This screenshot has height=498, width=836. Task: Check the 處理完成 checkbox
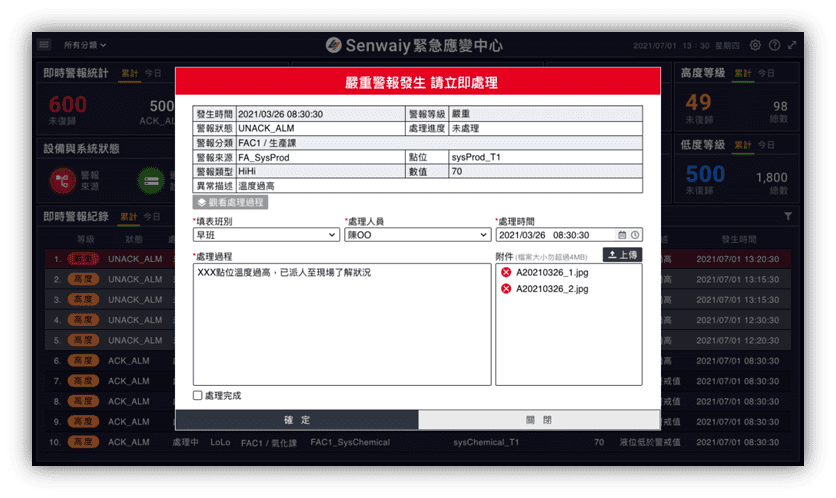tap(197, 396)
